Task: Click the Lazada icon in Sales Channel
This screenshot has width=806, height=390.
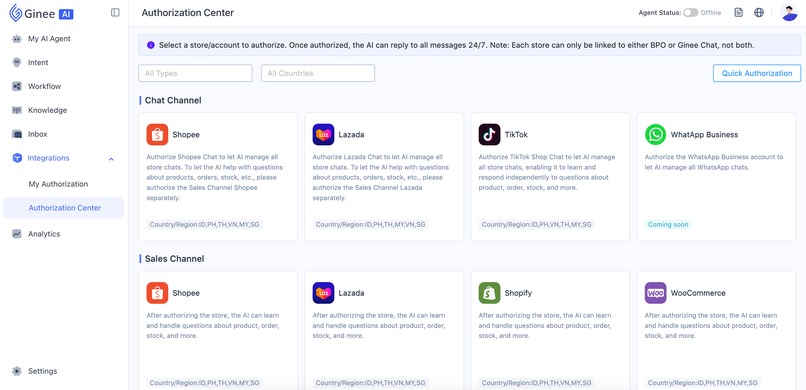Action: (x=323, y=293)
